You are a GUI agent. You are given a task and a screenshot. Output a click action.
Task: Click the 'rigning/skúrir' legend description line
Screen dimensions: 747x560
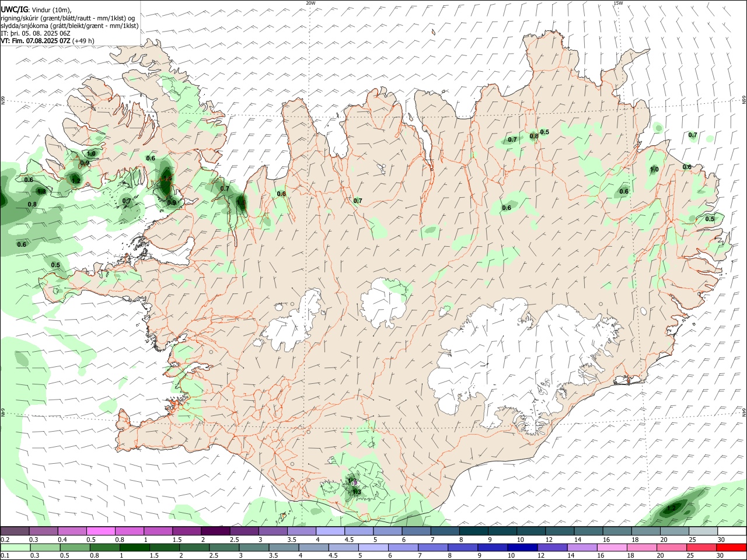68,17
